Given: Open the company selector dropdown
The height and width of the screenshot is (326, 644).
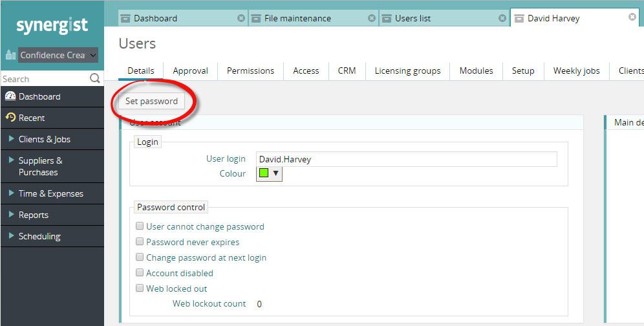Looking at the screenshot, I should 58,55.
